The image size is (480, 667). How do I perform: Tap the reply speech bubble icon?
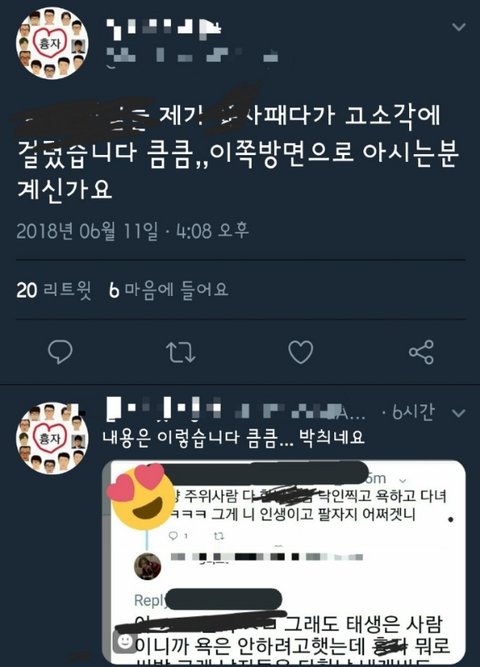[60, 352]
